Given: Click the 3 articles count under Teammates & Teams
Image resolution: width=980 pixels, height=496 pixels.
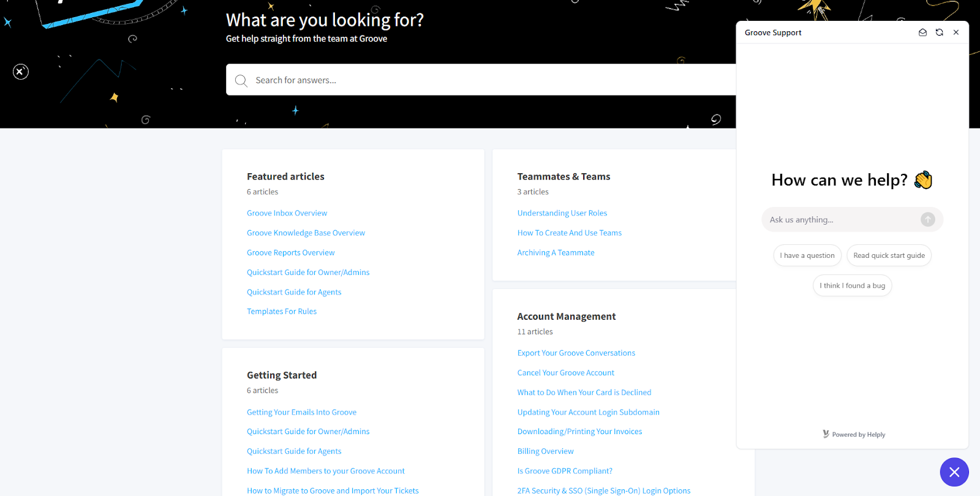Looking at the screenshot, I should point(533,192).
